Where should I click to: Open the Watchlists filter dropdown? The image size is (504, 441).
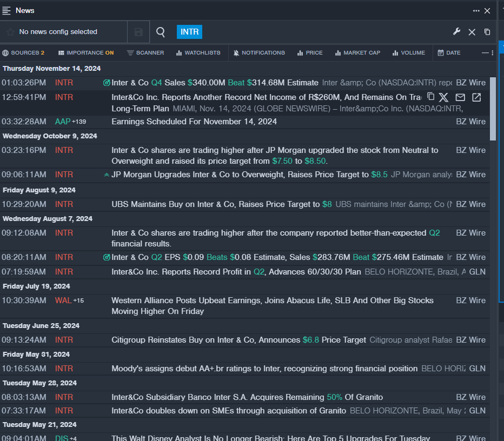198,53
